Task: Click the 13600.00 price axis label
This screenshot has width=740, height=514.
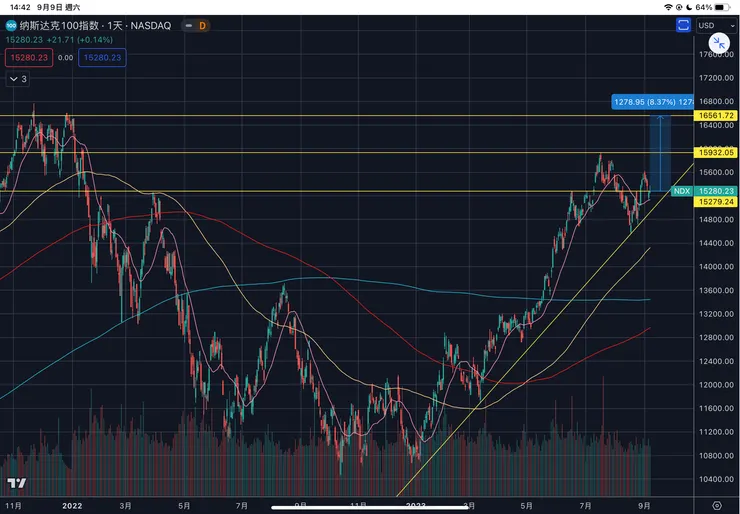Action: (x=716, y=290)
